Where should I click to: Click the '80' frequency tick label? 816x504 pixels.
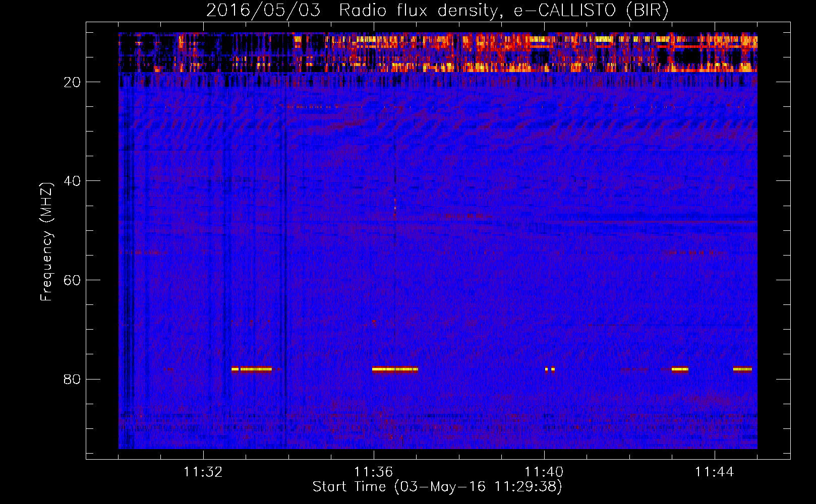point(72,379)
